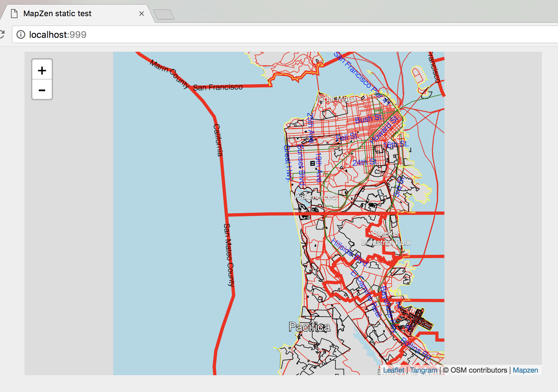Click the San Mateo County boundary label
The height and width of the screenshot is (392, 558).
click(x=229, y=255)
